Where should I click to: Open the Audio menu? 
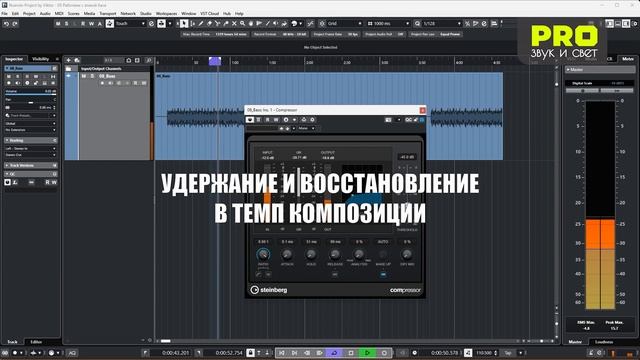[x=45, y=13]
